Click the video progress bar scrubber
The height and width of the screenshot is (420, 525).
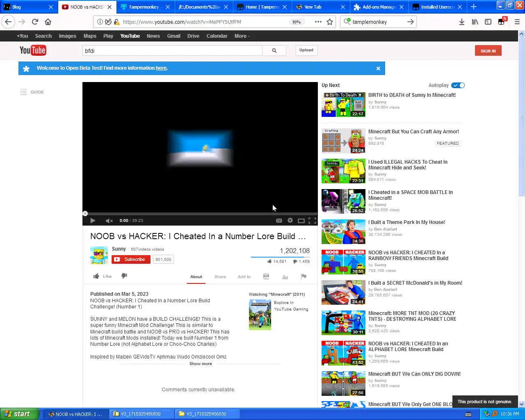85,213
